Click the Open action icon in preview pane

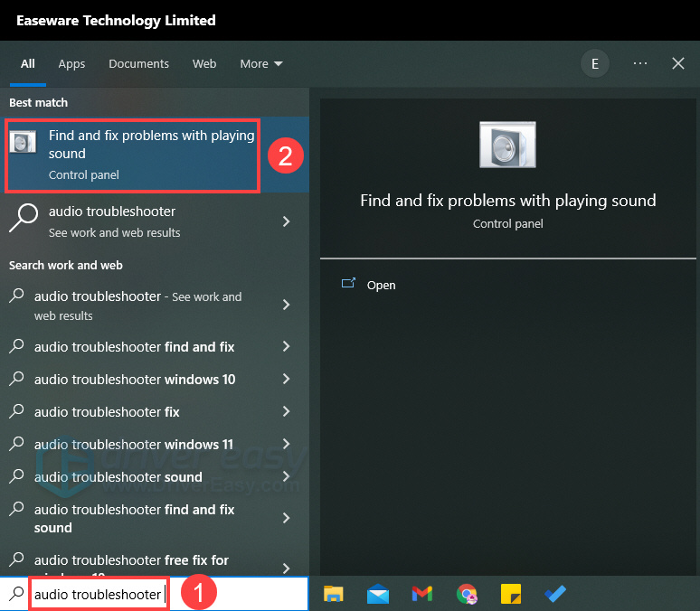(348, 283)
